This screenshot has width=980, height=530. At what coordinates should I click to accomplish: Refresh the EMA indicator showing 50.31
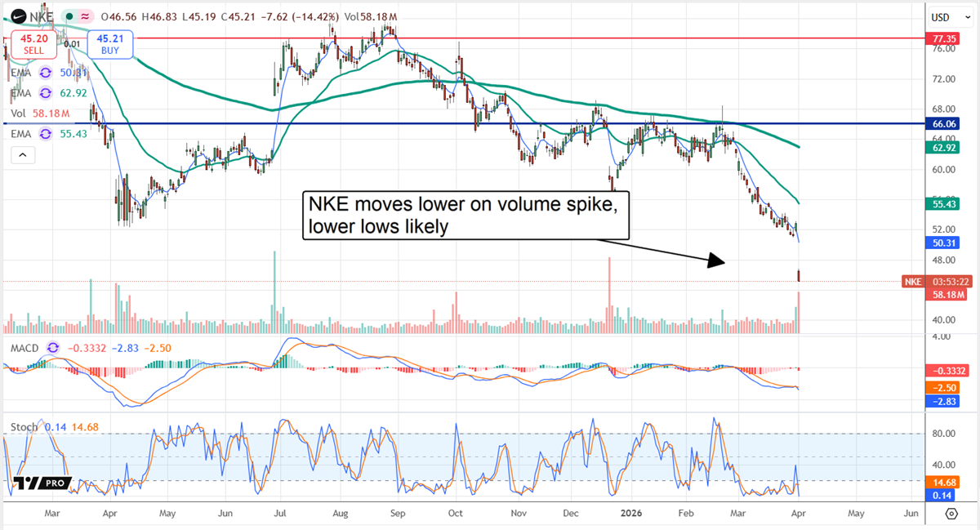pyautogui.click(x=45, y=72)
